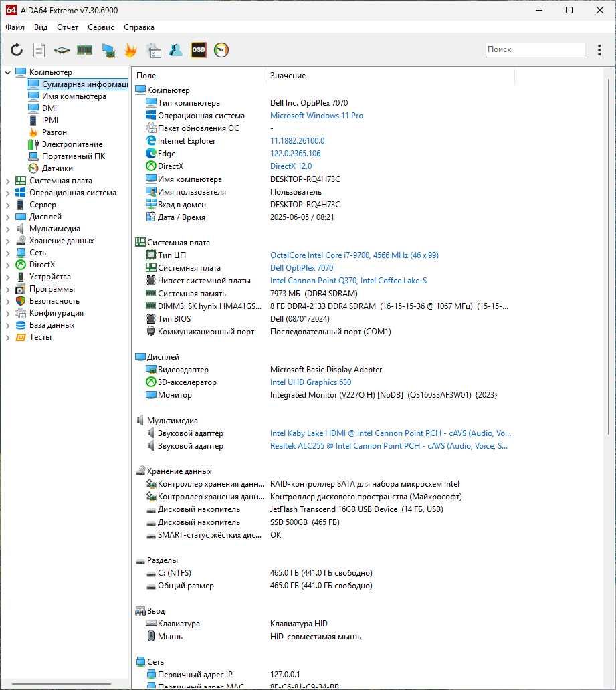Expand the Операционная система tree node
The width and height of the screenshot is (616, 690).
click(x=7, y=193)
